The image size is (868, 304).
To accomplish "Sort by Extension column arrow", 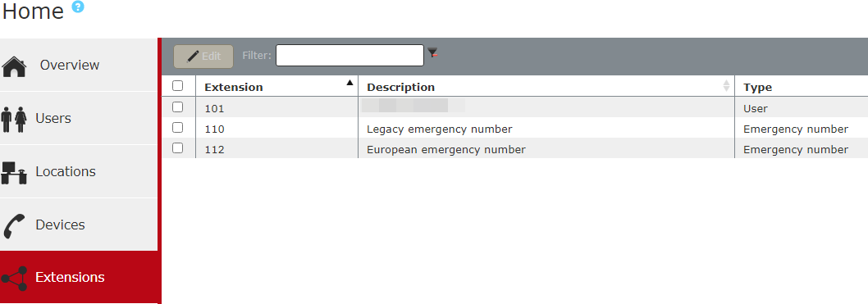I will [x=349, y=83].
